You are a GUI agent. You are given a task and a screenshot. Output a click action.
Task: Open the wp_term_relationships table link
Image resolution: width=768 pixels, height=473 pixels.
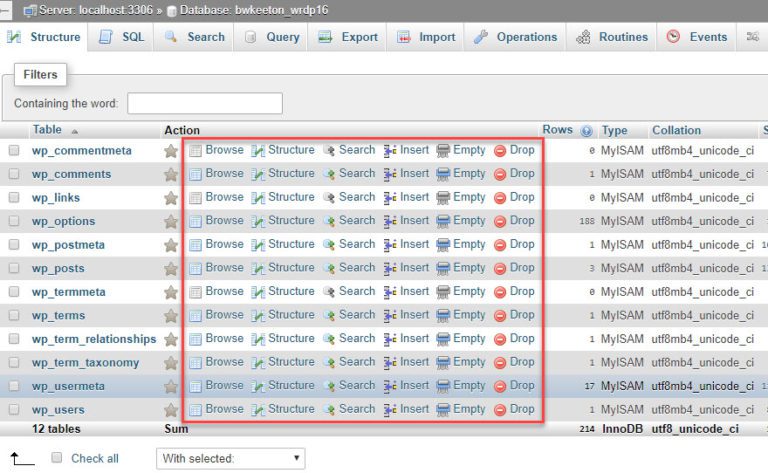click(x=94, y=339)
